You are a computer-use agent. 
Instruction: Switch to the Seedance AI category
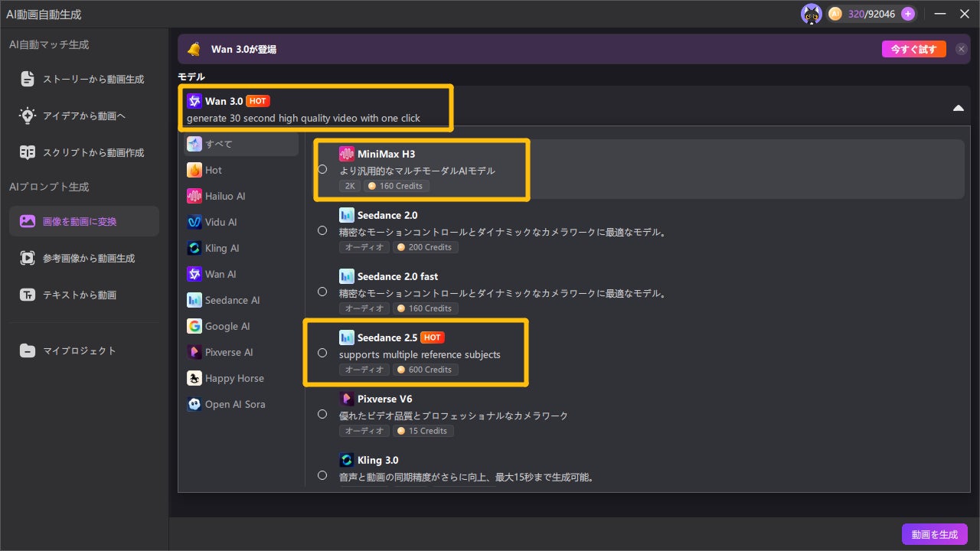click(240, 300)
